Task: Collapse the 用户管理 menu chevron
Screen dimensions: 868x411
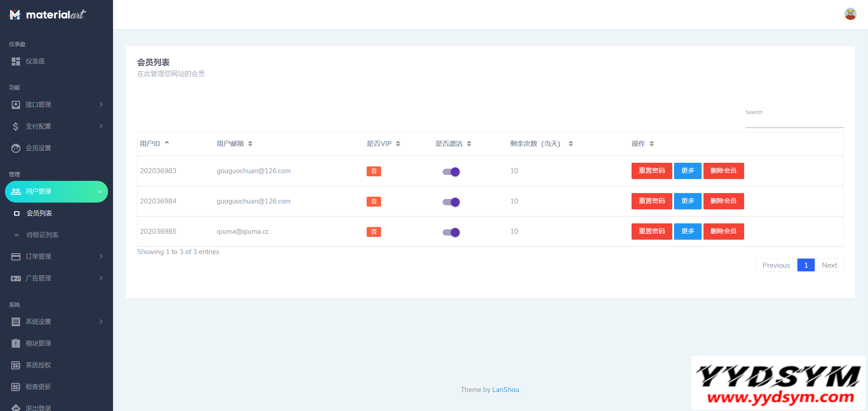Action: tap(100, 192)
